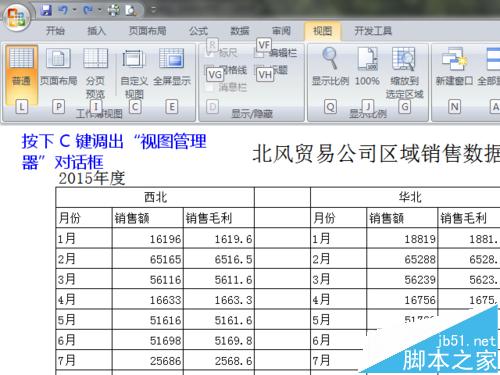Toggle the 编辑栏 formula bar checkbox
This screenshot has height=375, width=500.
(x=275, y=53)
